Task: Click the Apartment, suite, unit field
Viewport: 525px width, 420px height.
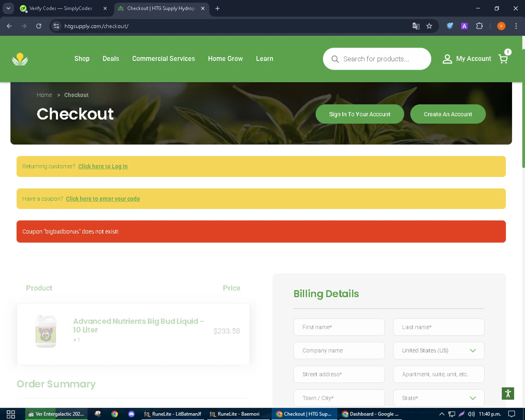Action: tap(439, 374)
